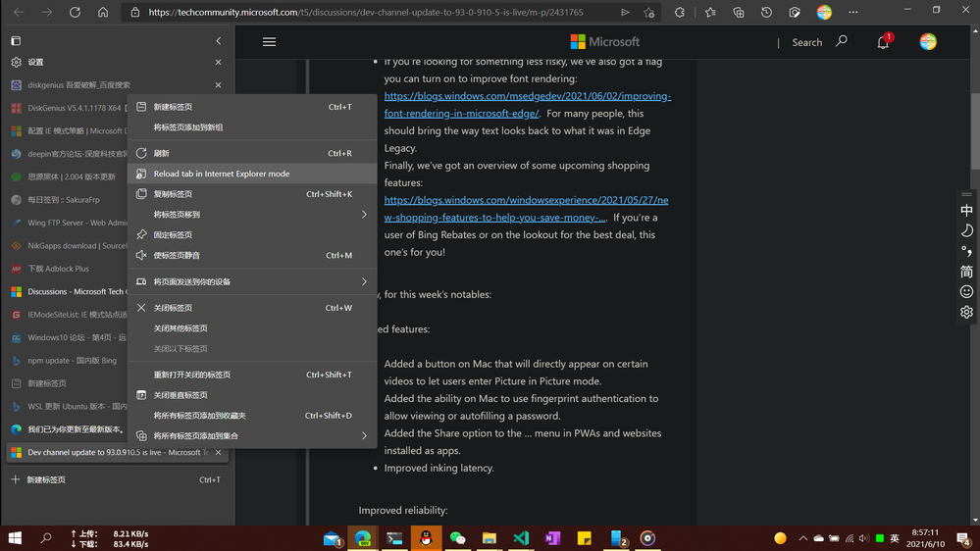This screenshot has height=551, width=980.
Task: Choose 刷新 in context menu
Action: coord(252,153)
